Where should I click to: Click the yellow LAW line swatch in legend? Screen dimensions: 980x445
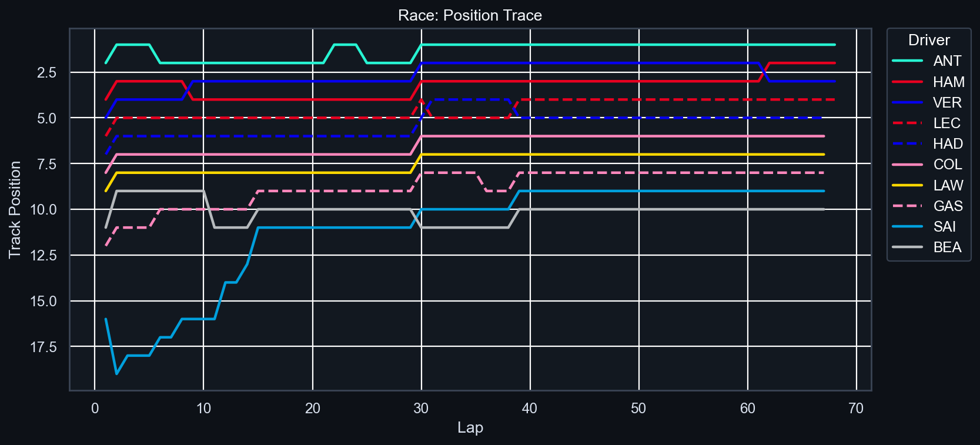(907, 185)
